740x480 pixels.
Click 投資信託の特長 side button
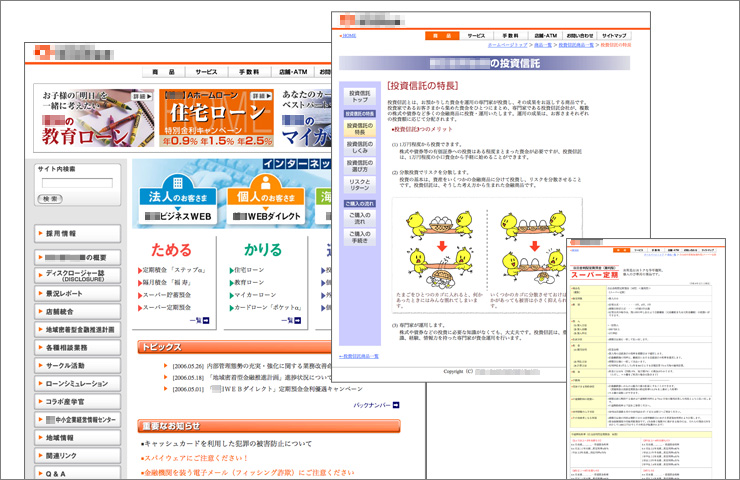(x=360, y=129)
